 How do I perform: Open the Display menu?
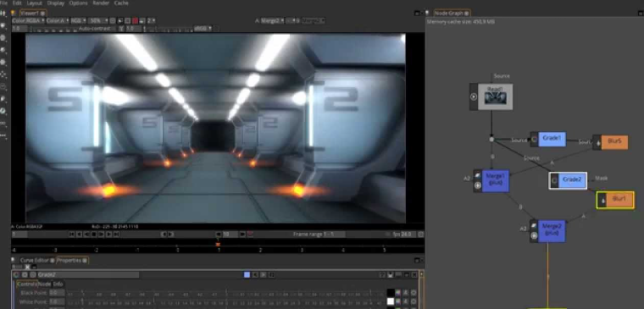coord(55,3)
